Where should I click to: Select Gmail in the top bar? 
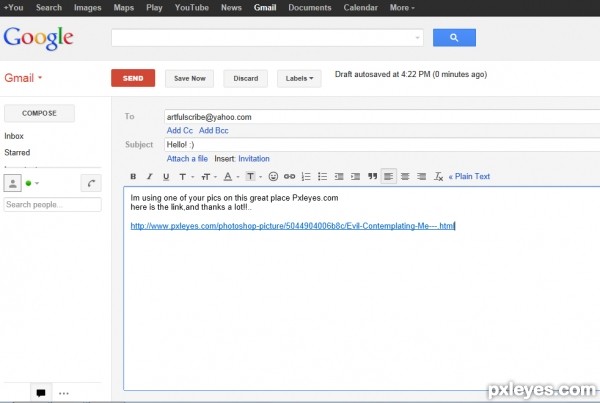(265, 8)
